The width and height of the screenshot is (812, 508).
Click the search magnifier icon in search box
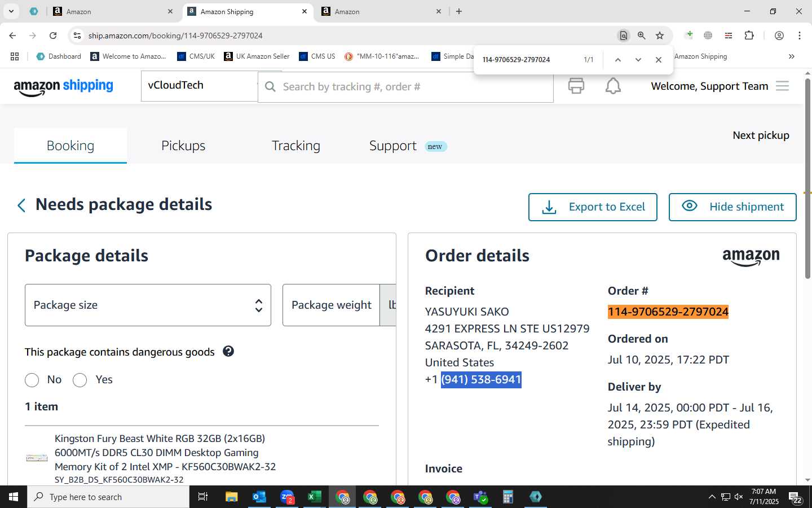coord(271,86)
